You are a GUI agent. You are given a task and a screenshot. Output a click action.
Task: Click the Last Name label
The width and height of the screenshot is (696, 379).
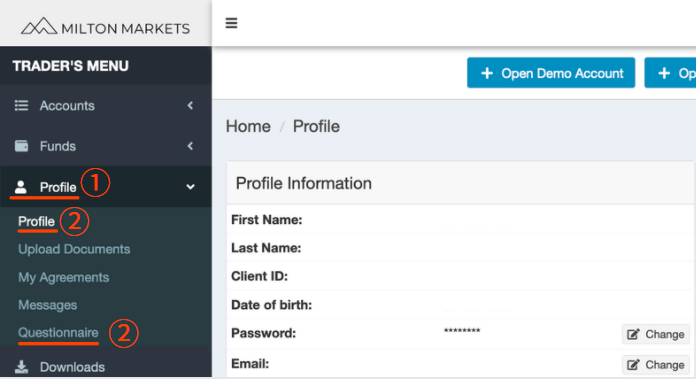tap(266, 248)
